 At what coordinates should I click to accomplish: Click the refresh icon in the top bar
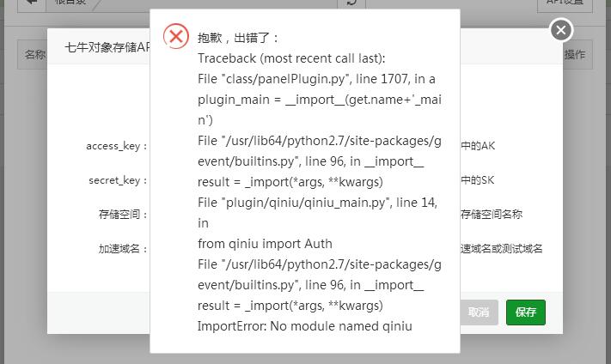(x=351, y=3)
